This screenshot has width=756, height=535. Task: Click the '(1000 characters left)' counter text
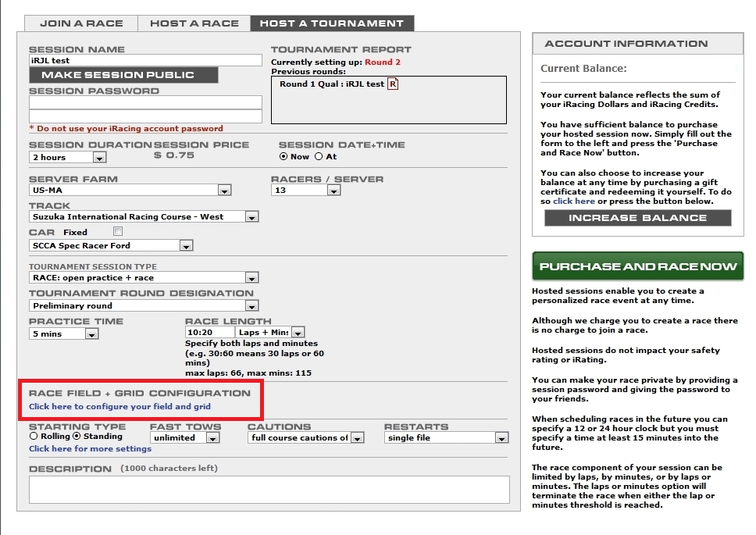click(169, 468)
